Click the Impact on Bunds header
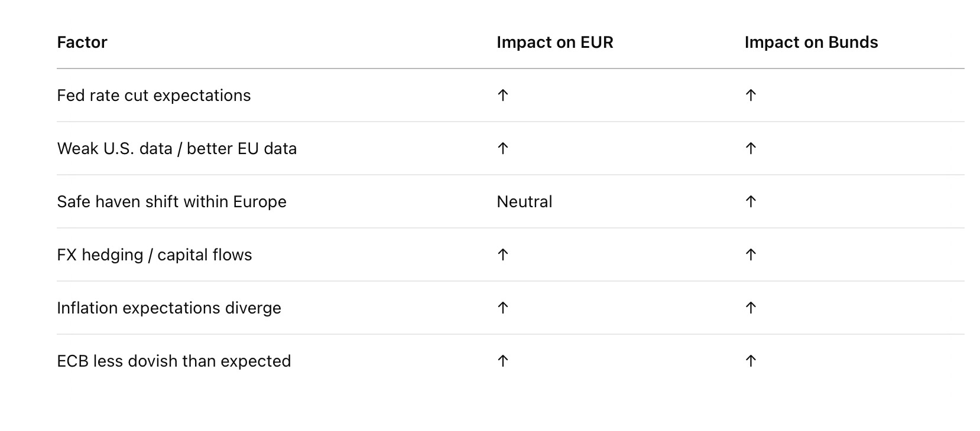980x431 pixels. pyautogui.click(x=811, y=43)
